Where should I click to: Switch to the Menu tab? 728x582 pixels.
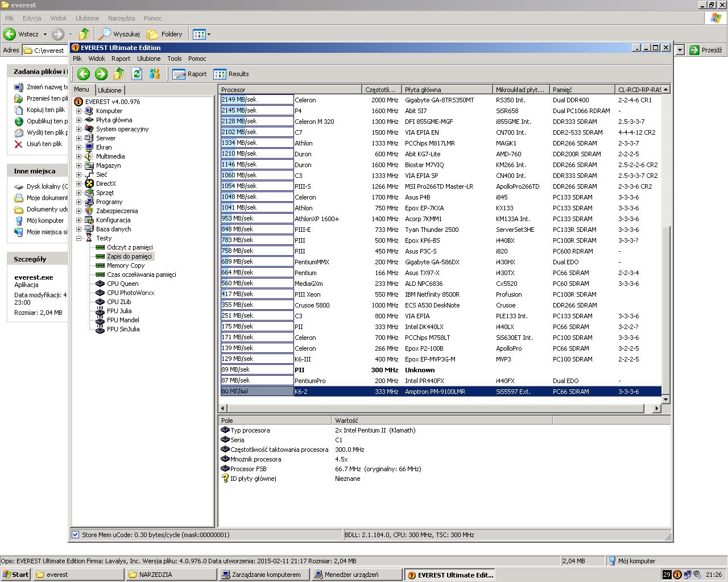(x=81, y=89)
